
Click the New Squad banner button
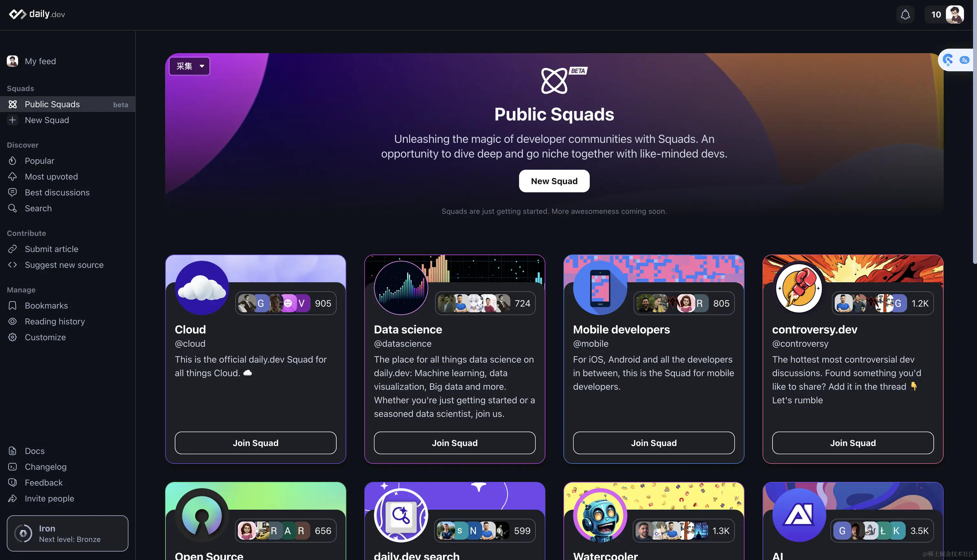pyautogui.click(x=554, y=181)
